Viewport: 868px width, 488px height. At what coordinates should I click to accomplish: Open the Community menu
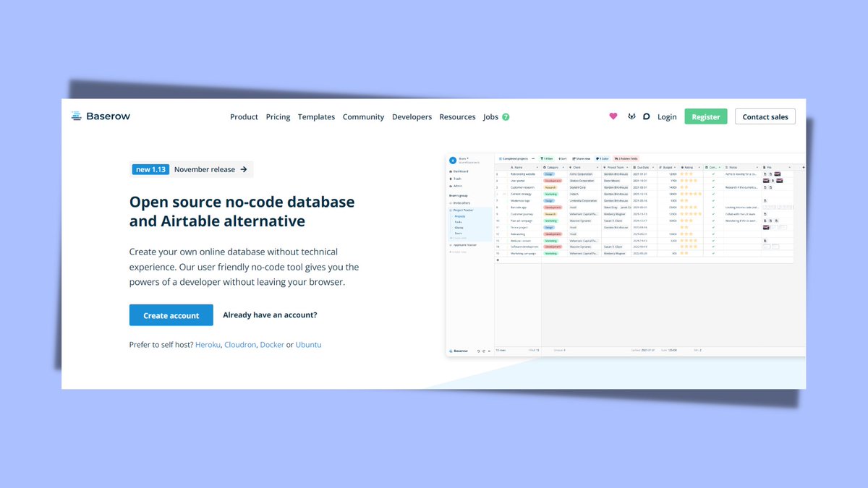point(363,116)
